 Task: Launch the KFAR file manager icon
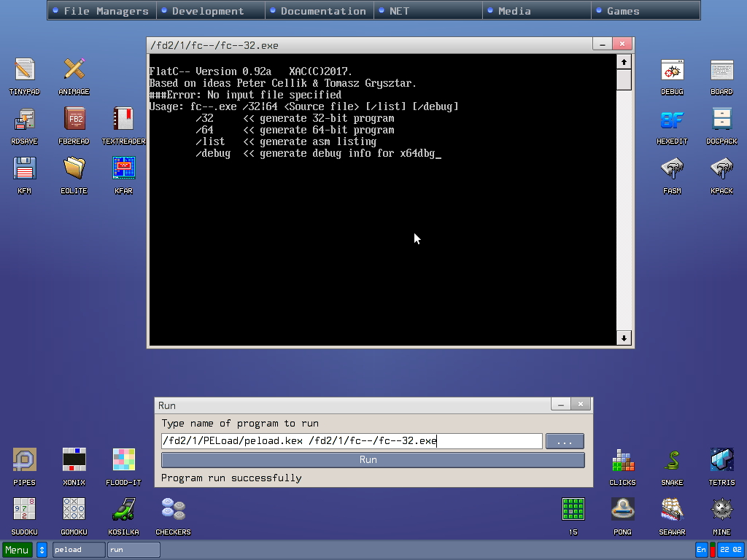coord(123,169)
